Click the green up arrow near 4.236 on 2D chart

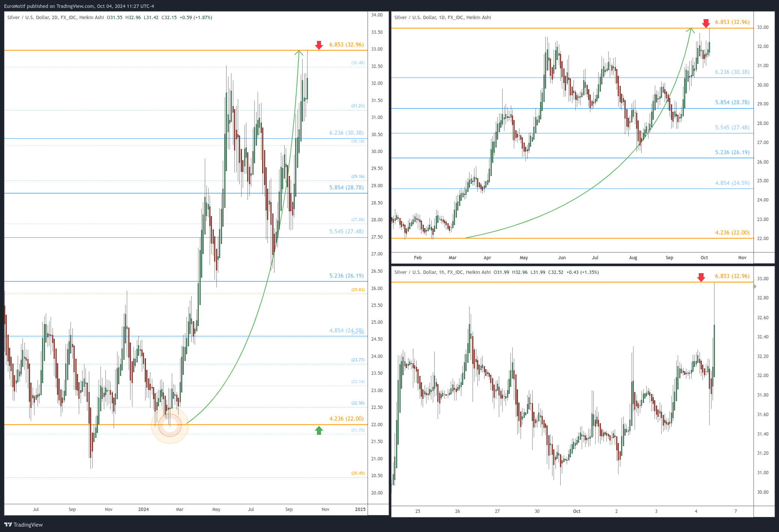pyautogui.click(x=319, y=430)
